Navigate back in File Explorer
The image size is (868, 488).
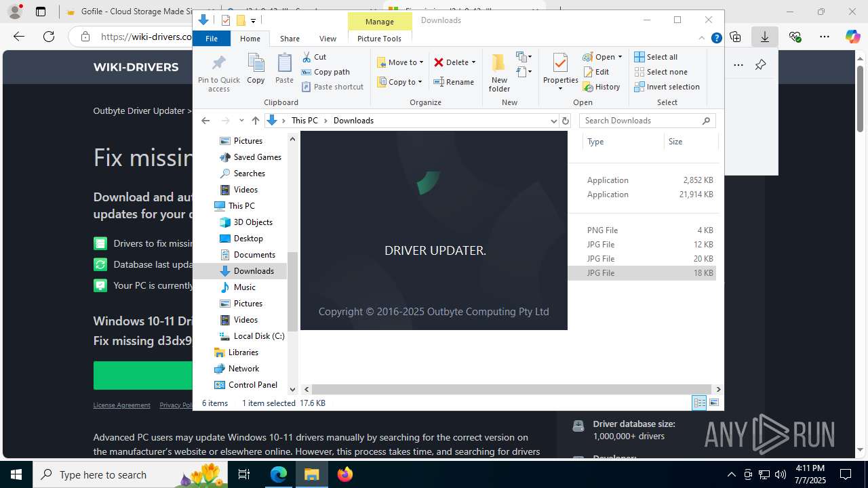[x=205, y=121]
